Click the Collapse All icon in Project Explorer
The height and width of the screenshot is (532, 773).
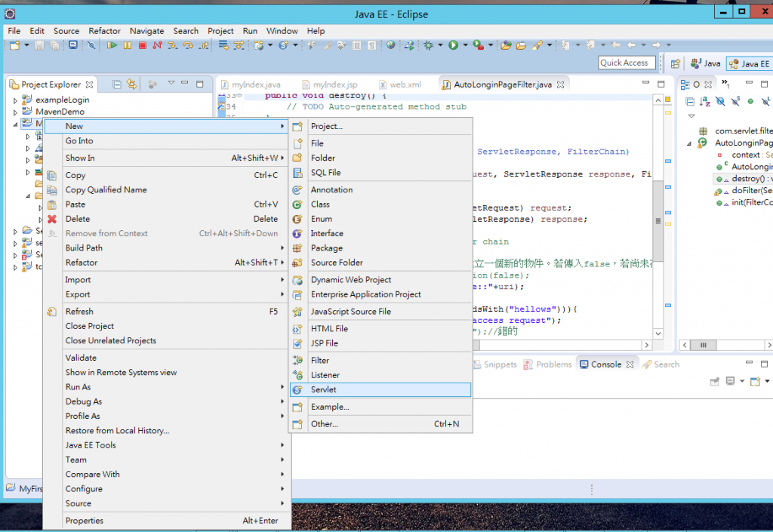[x=117, y=85]
